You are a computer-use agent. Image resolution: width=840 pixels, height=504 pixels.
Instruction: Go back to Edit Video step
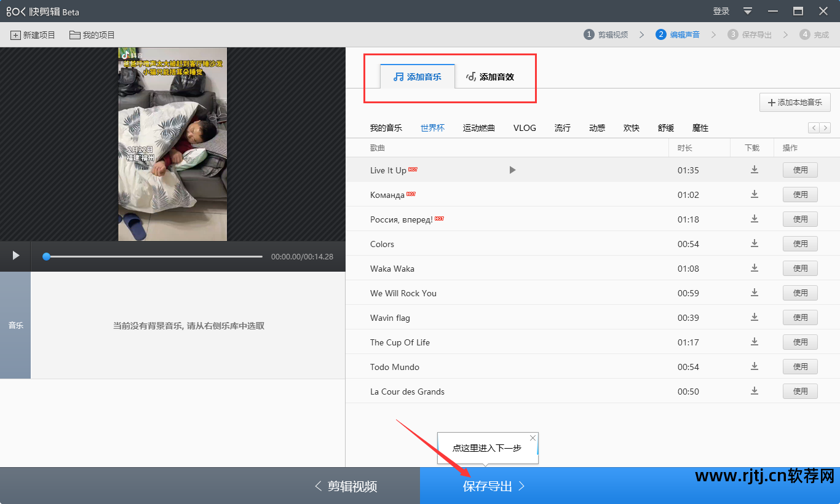346,486
